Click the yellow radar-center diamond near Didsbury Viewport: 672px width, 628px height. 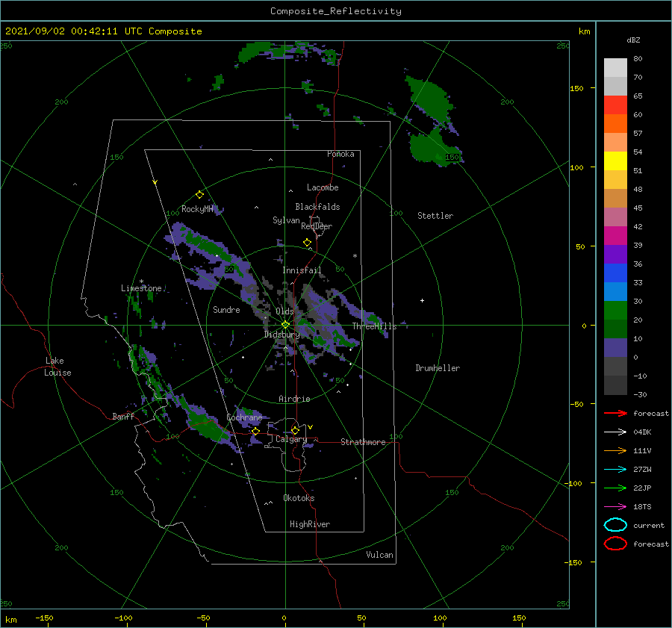tap(285, 325)
